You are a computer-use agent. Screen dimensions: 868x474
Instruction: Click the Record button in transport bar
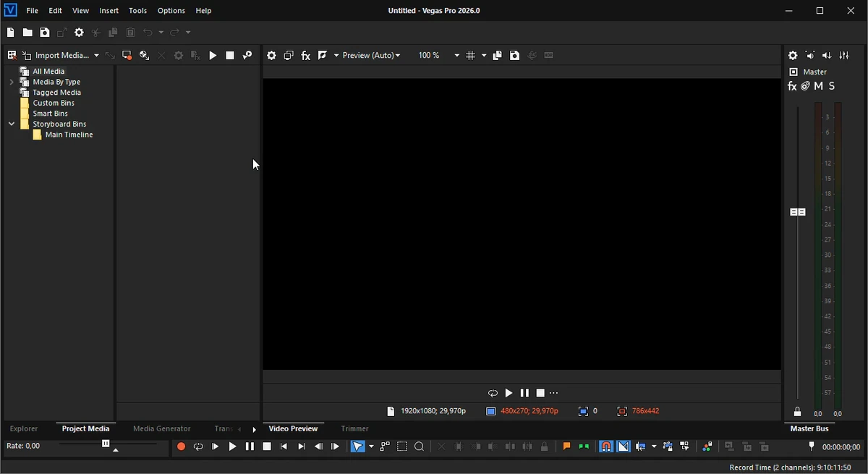tap(181, 447)
